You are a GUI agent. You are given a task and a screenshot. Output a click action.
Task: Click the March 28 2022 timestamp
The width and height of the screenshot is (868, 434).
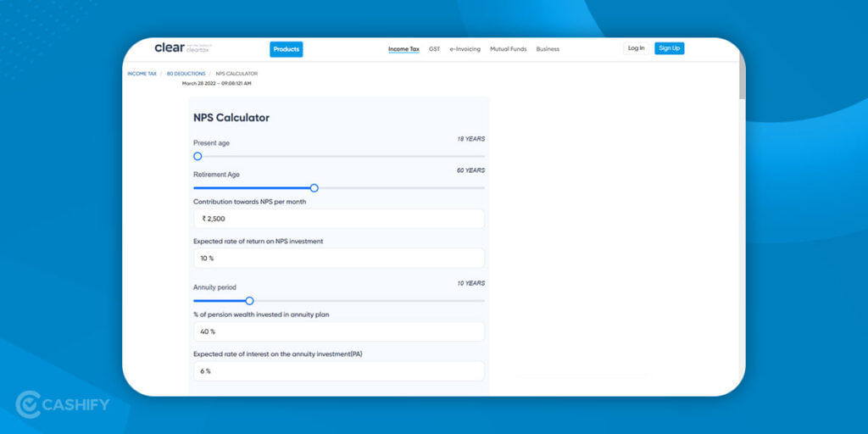[x=216, y=84]
